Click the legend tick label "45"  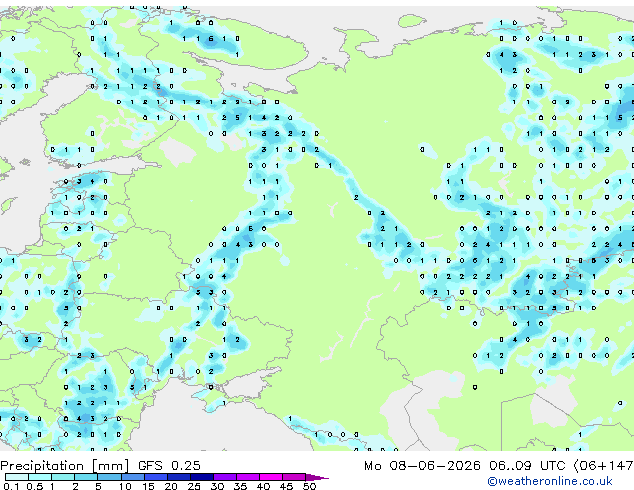pyautogui.click(x=286, y=486)
